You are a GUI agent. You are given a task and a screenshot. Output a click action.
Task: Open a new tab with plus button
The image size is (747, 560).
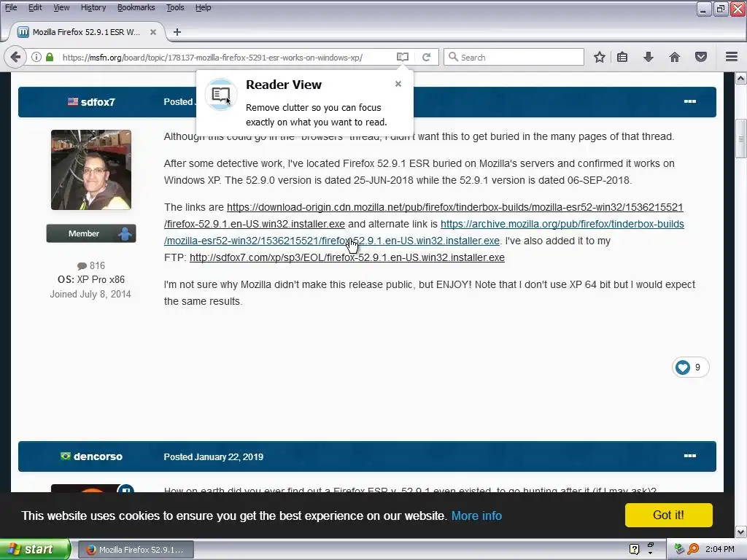[x=177, y=32]
